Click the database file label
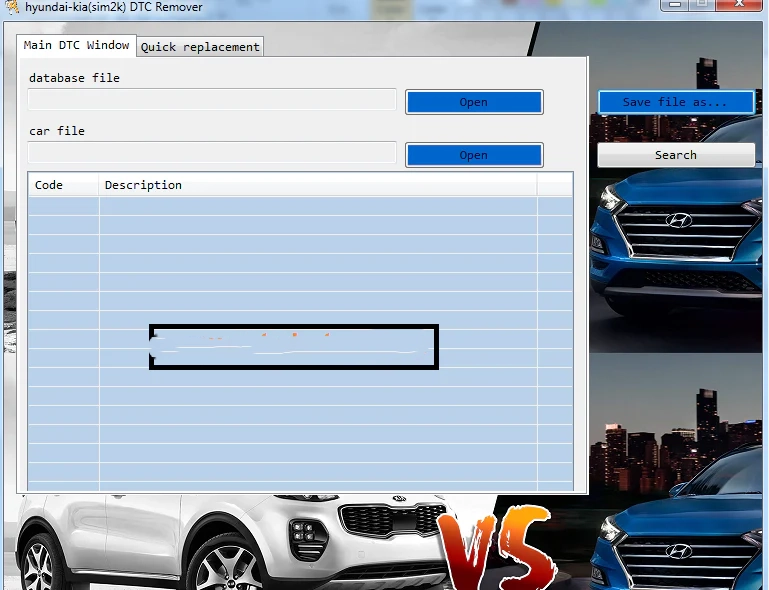This screenshot has width=769, height=590. pyautogui.click(x=74, y=78)
